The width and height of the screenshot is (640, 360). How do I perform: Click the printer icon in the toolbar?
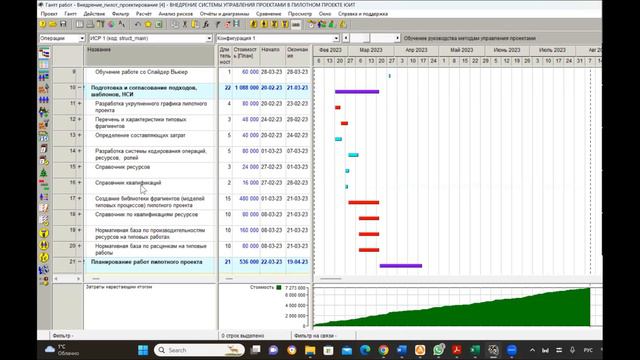click(90, 24)
